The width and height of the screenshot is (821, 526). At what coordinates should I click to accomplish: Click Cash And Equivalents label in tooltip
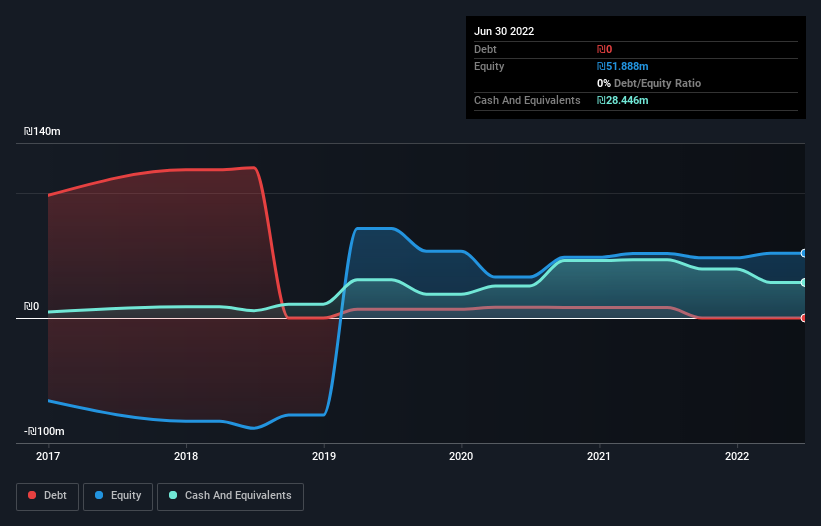527,100
